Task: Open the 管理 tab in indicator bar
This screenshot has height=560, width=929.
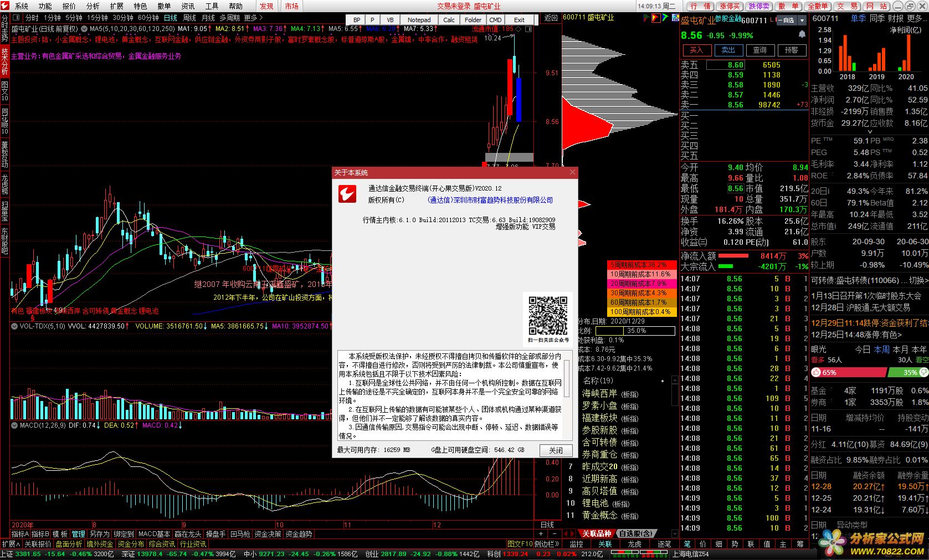Action: (79, 534)
